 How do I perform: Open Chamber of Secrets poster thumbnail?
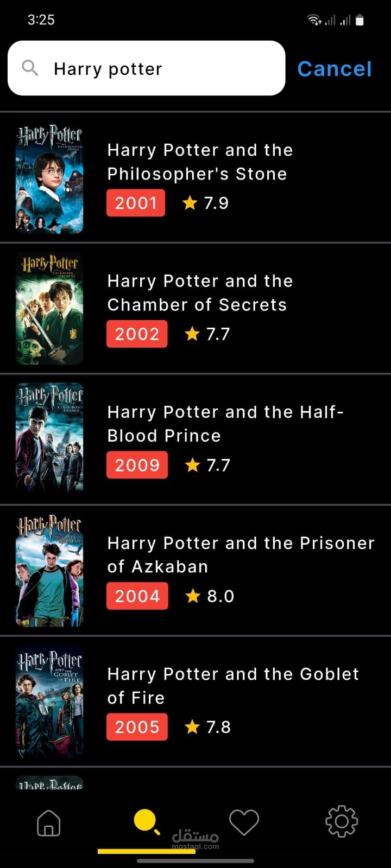point(49,309)
